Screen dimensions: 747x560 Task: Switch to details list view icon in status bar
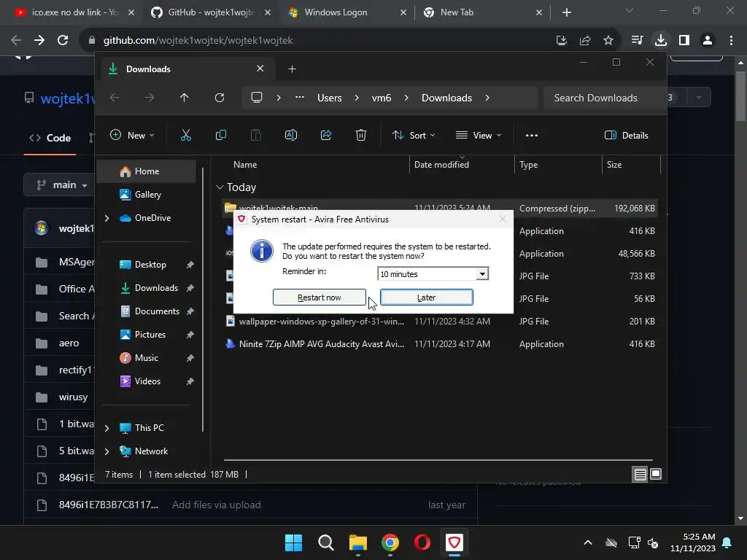(640, 474)
